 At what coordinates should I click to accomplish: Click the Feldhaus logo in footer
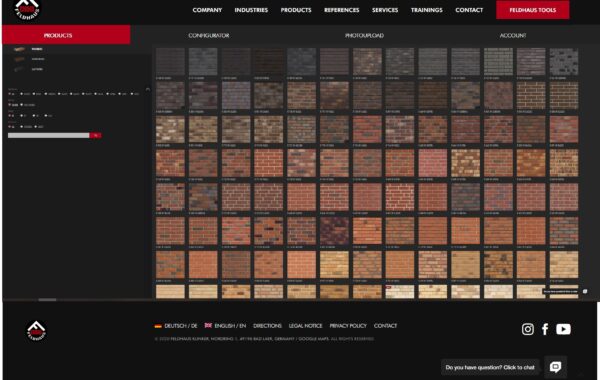36,331
